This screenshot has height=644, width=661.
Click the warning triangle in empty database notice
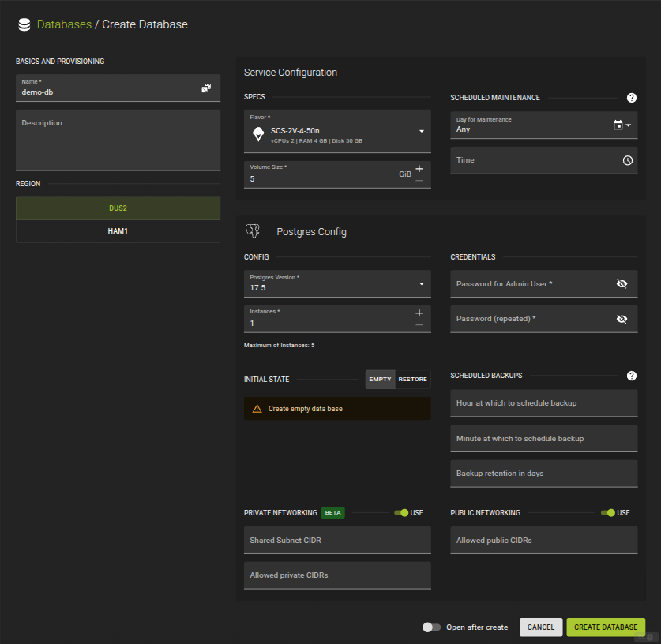click(257, 409)
